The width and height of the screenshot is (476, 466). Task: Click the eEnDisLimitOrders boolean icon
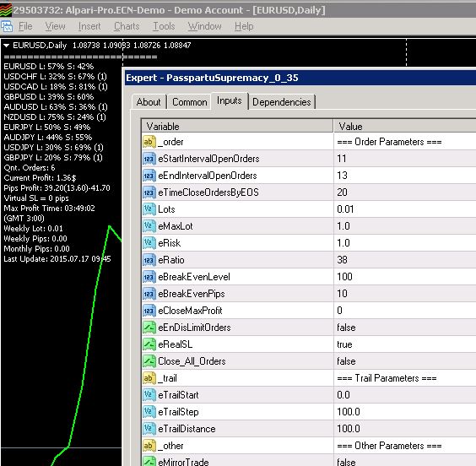149,328
